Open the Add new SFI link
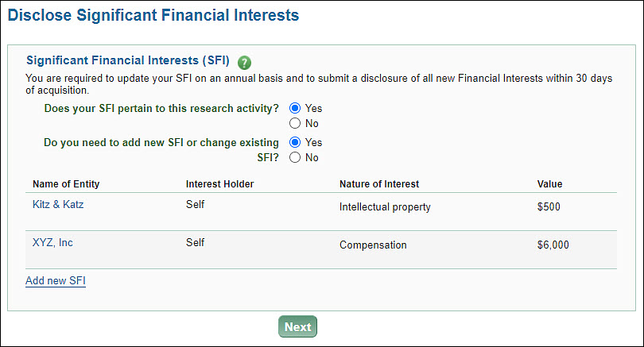The width and height of the screenshot is (644, 347). [x=56, y=280]
